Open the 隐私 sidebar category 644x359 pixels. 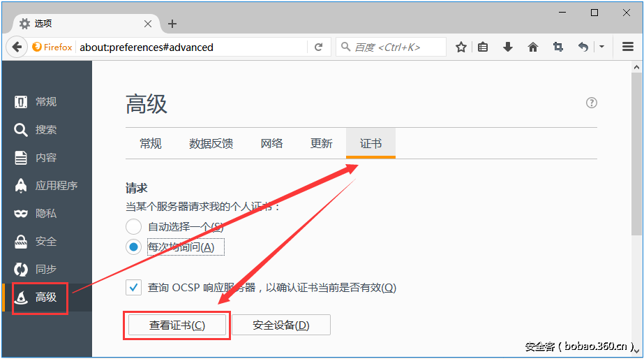[x=47, y=214]
